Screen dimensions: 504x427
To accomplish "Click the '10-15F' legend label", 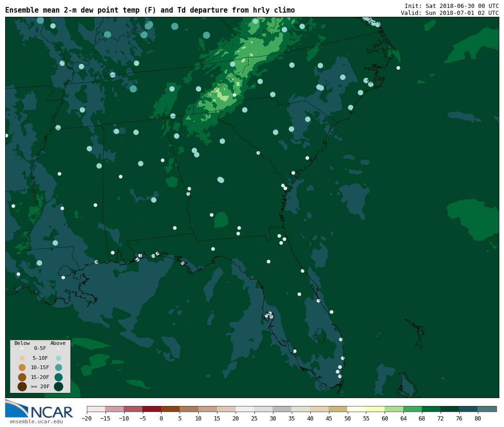I will pos(40,368).
